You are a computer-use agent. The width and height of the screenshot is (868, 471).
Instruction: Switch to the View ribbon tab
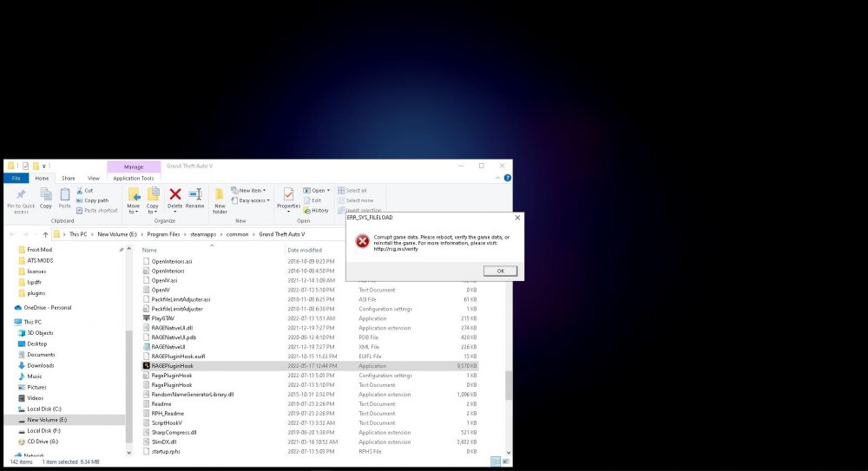click(94, 178)
